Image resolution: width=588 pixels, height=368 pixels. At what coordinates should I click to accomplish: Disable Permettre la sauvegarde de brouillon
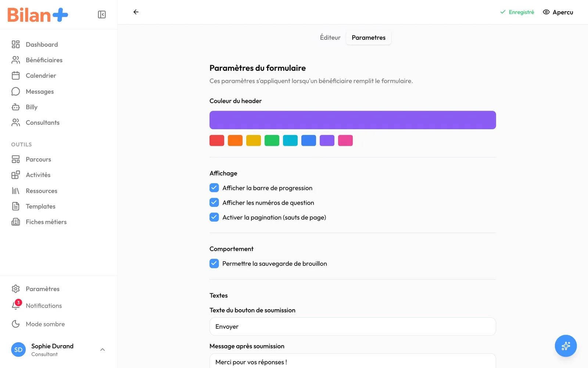coord(214,263)
